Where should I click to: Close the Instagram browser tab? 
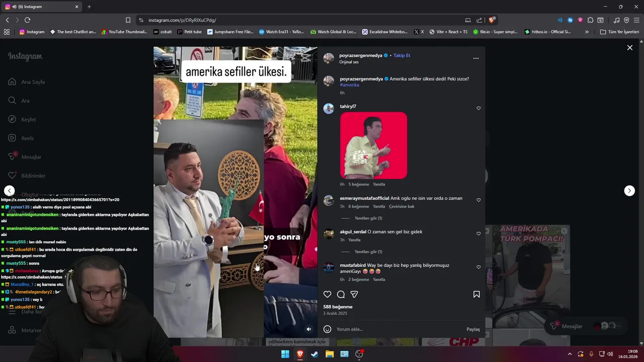(x=77, y=7)
